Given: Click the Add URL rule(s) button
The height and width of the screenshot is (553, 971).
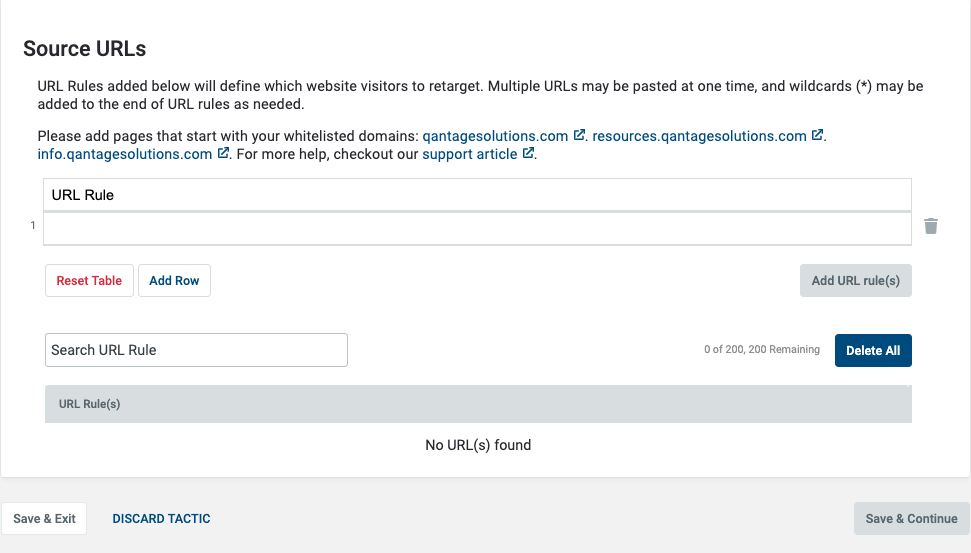Looking at the screenshot, I should [855, 281].
